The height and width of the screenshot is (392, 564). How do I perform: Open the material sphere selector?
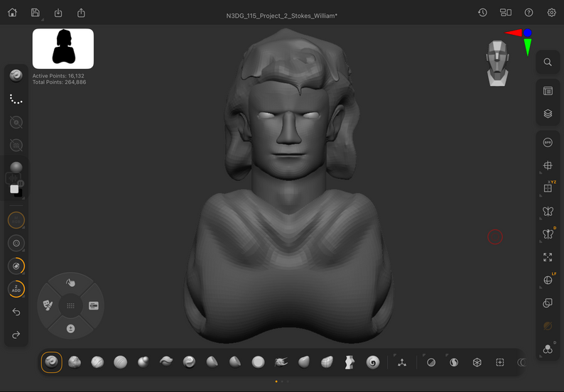coord(16,167)
